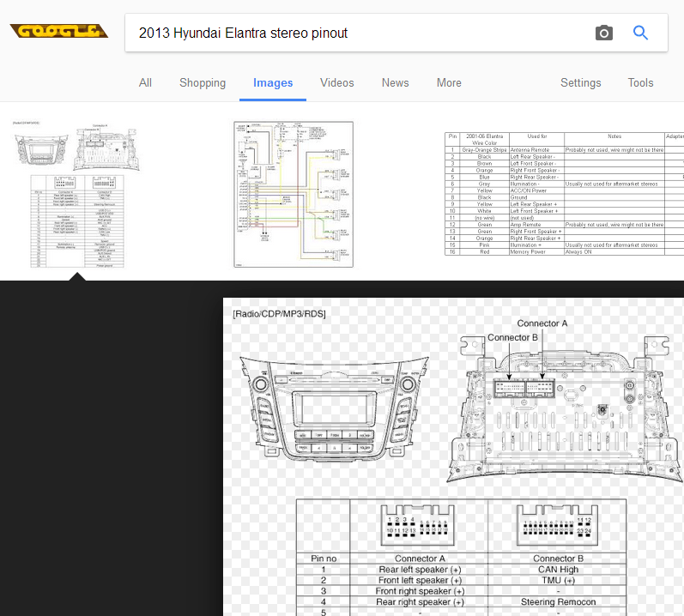Viewport: 684px width, 616px height.
Task: Click the enlarged Radio/CDP/MP3/RDS preview image
Action: point(453,456)
